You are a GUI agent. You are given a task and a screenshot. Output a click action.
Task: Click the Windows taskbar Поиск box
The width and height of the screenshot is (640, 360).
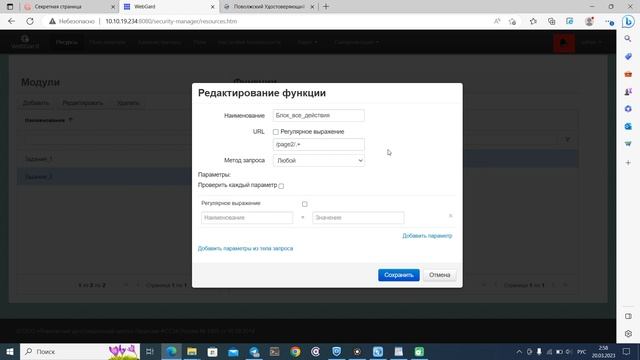pos(80,351)
